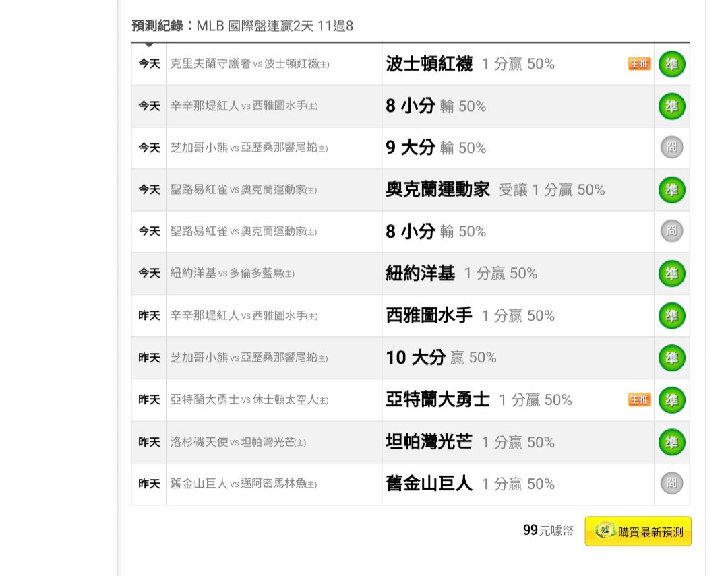This screenshot has width=728, height=576.
Task: Click green 準 icon for 紐約洋基 prediction
Action: pos(671,274)
